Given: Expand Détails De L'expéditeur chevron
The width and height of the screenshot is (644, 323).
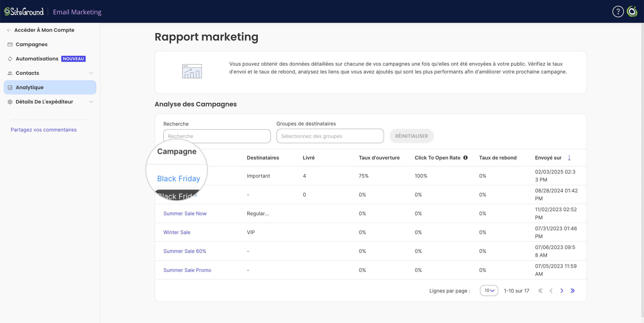Looking at the screenshot, I should [x=91, y=102].
